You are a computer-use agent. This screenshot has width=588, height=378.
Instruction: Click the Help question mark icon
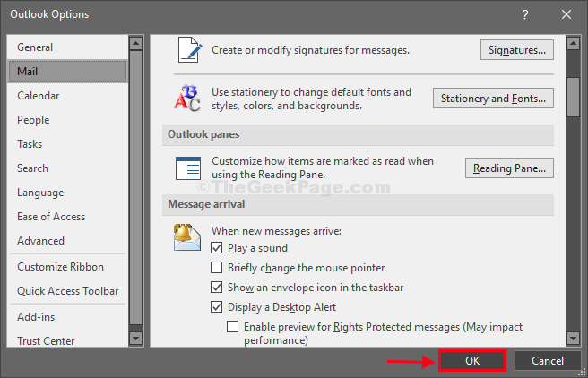525,14
